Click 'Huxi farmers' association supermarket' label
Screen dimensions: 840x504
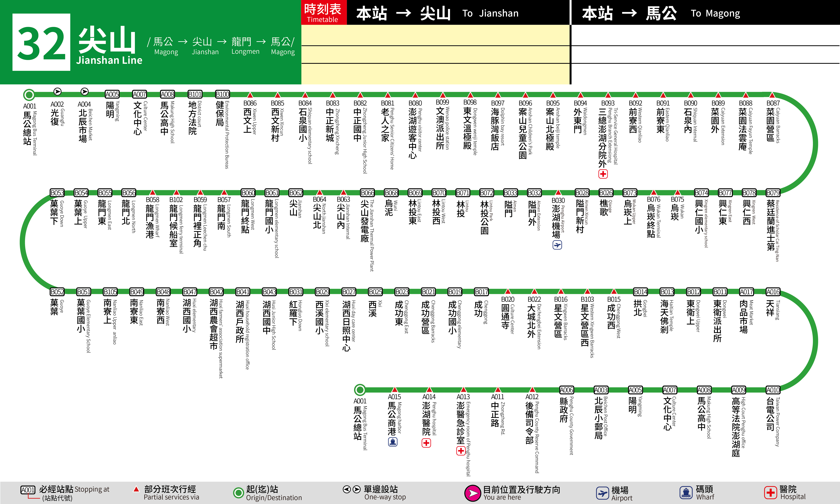point(221,339)
